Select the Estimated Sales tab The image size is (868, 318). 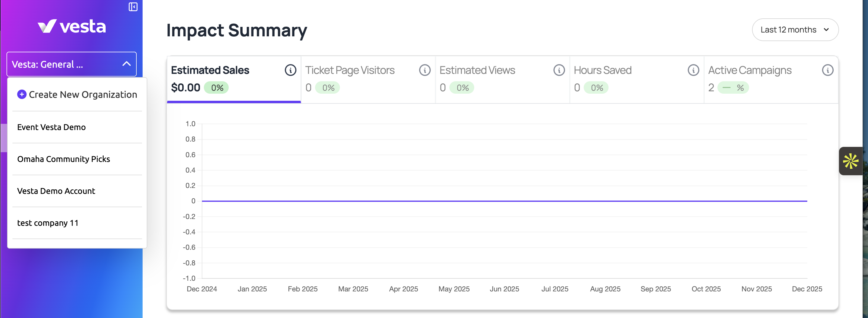point(234,79)
